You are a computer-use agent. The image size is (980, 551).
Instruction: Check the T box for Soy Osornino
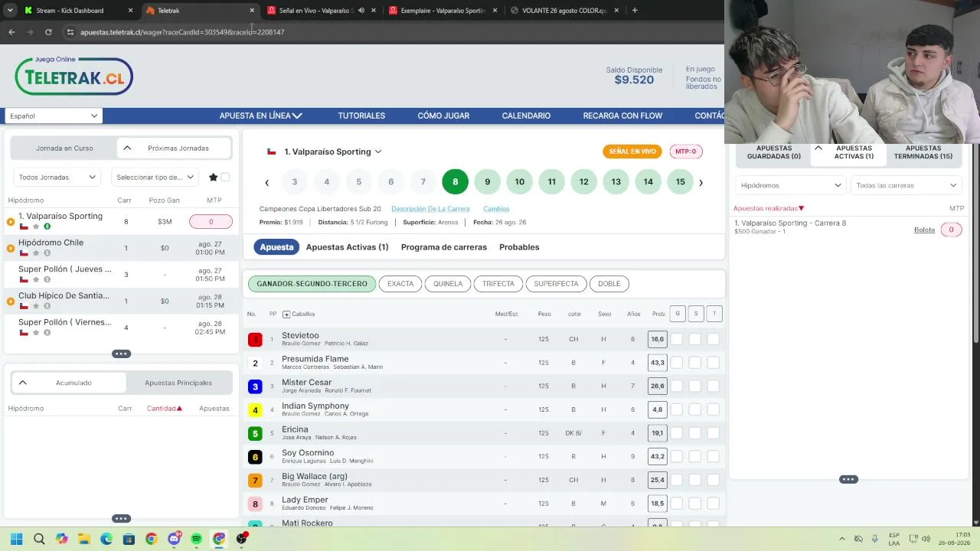pos(714,457)
